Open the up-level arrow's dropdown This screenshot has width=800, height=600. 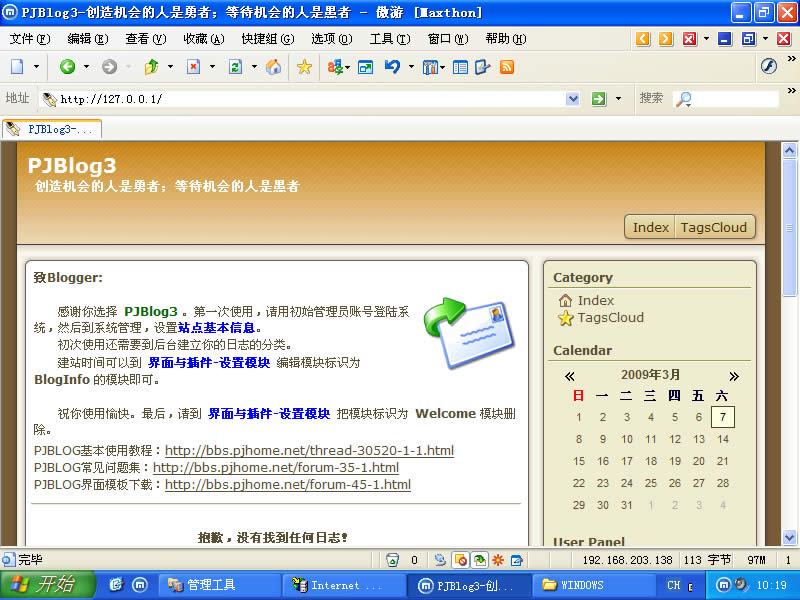(x=170, y=67)
